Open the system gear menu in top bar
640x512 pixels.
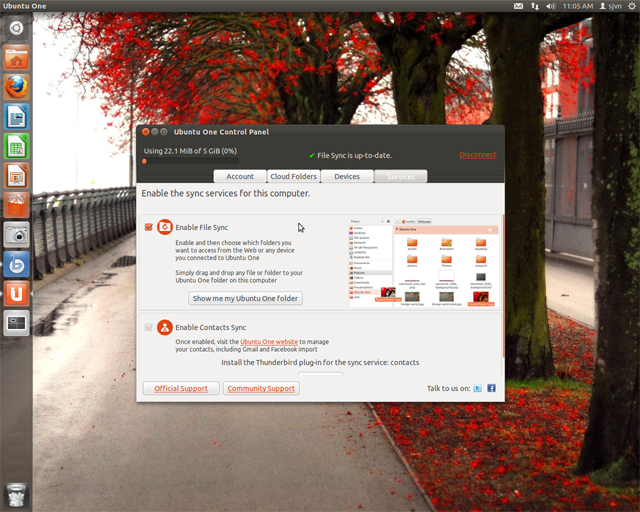630,6
